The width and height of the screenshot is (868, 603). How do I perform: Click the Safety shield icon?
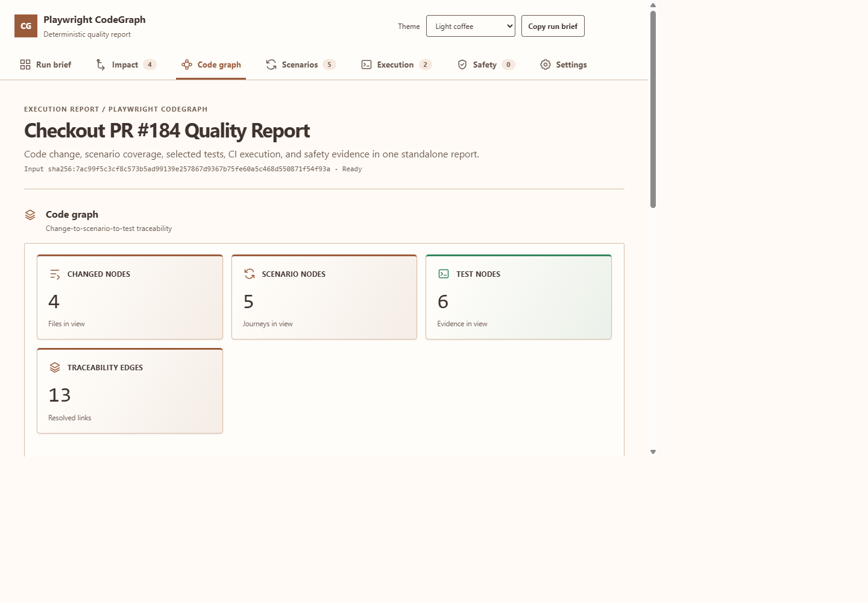pyautogui.click(x=462, y=65)
